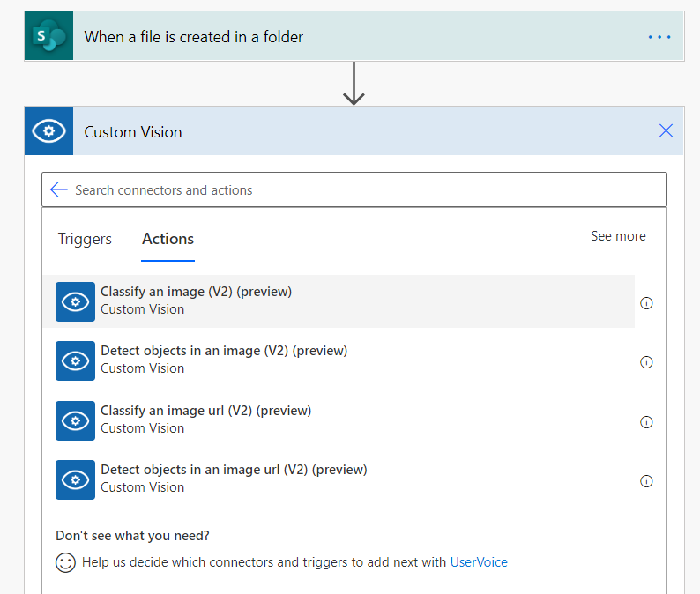Open the UserVoice link
700x594 pixels.
click(x=479, y=562)
